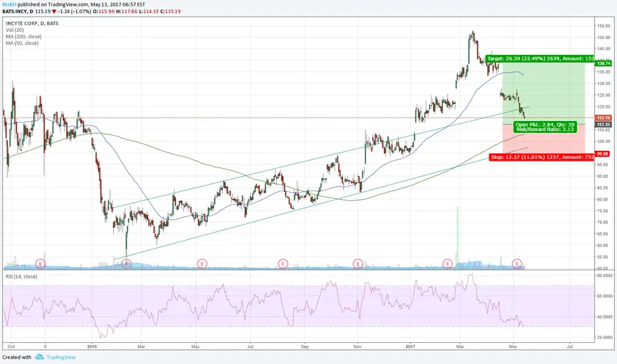Click the earnings E marker near May 2016

pyautogui.click(x=203, y=263)
